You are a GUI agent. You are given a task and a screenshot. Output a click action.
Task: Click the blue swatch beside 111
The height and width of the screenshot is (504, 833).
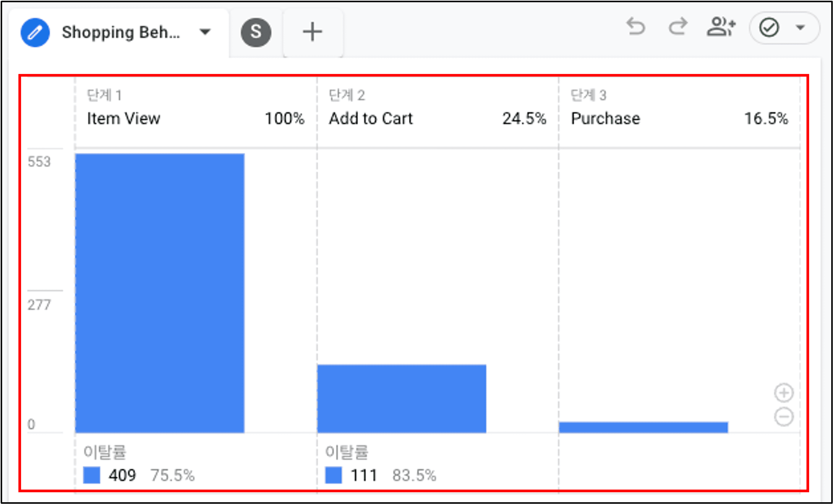pos(333,475)
